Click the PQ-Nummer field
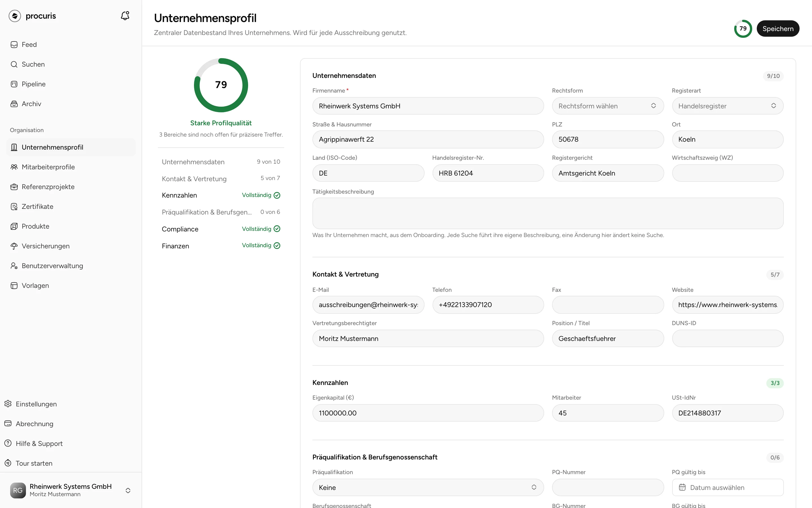Screen dimensions: 812x508 608,487
